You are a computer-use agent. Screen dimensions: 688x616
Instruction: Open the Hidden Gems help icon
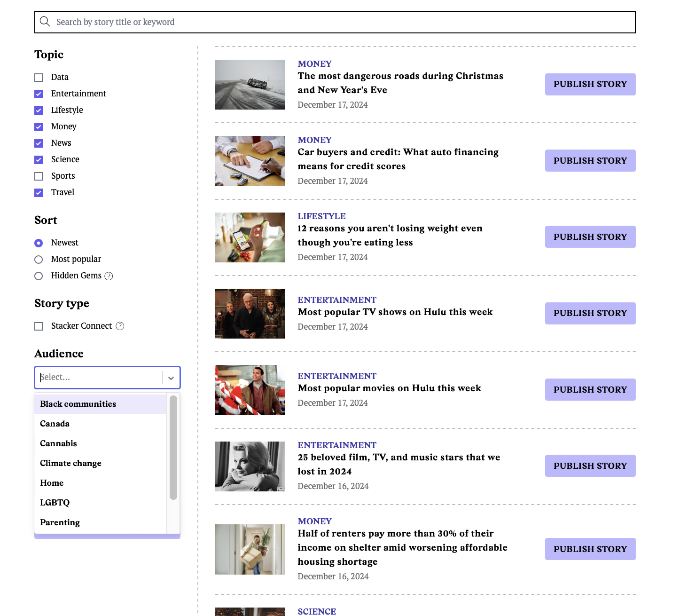pos(109,276)
